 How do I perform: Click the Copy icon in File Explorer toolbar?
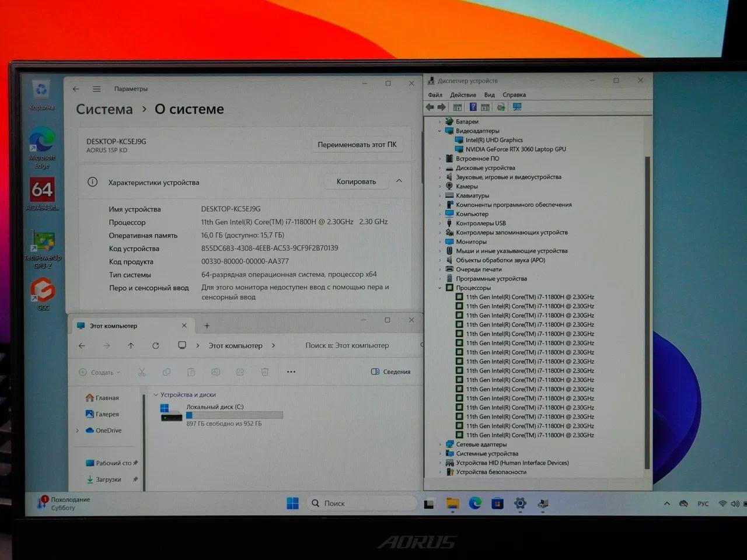pos(166,372)
